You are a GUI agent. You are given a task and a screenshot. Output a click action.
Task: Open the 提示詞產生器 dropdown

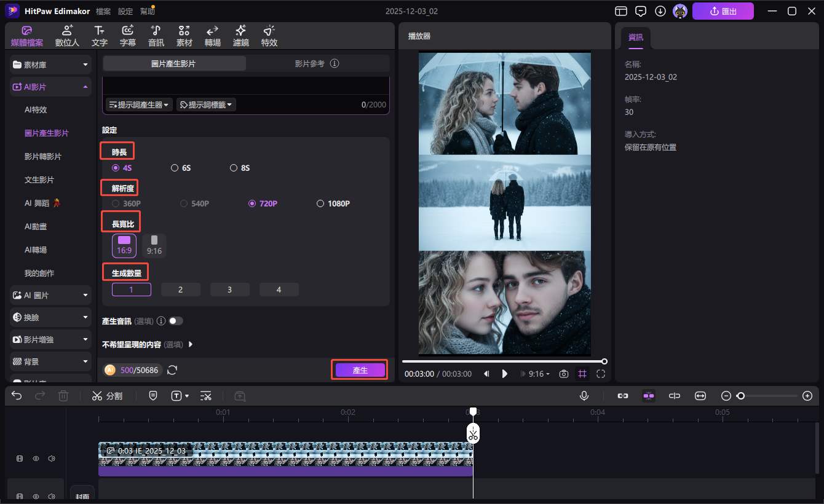click(140, 105)
